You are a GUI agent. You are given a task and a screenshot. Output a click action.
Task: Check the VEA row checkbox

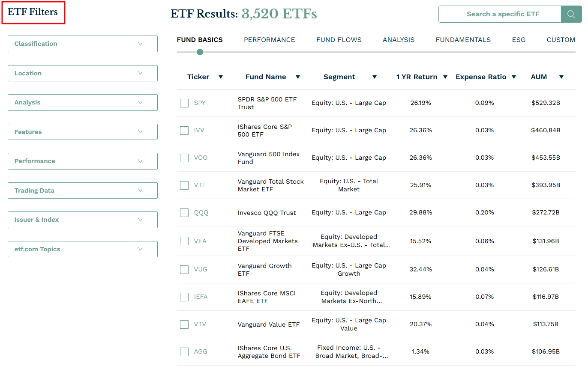click(184, 241)
